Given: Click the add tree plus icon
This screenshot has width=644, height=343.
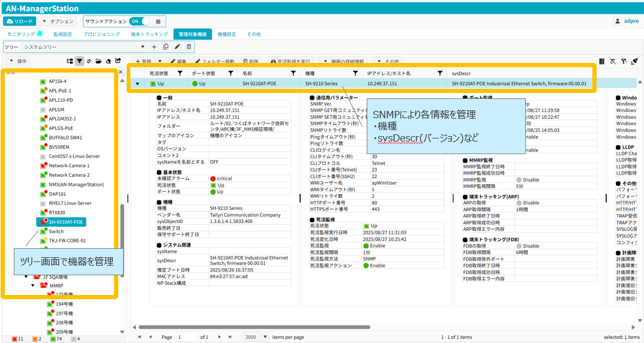Looking at the screenshot, I should 154,47.
